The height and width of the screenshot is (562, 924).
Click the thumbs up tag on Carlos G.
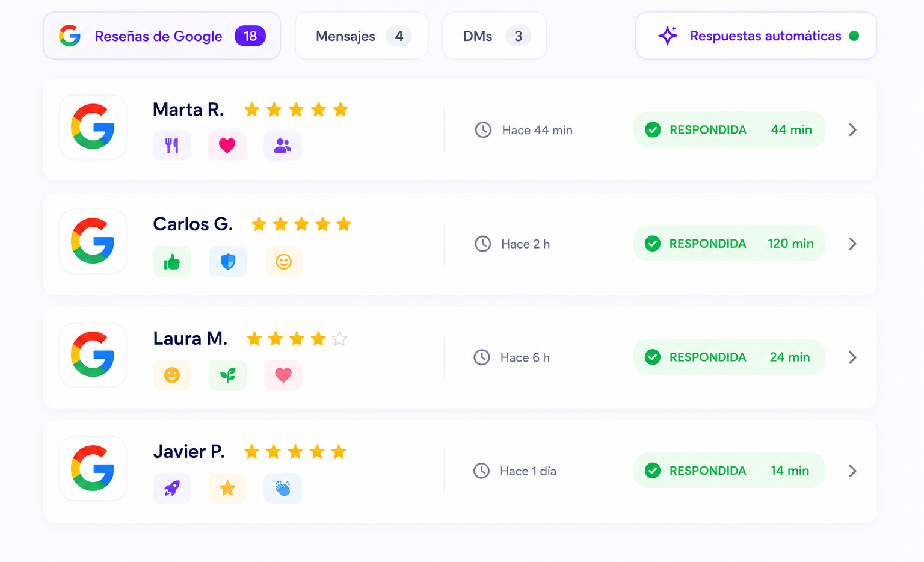coord(172,262)
